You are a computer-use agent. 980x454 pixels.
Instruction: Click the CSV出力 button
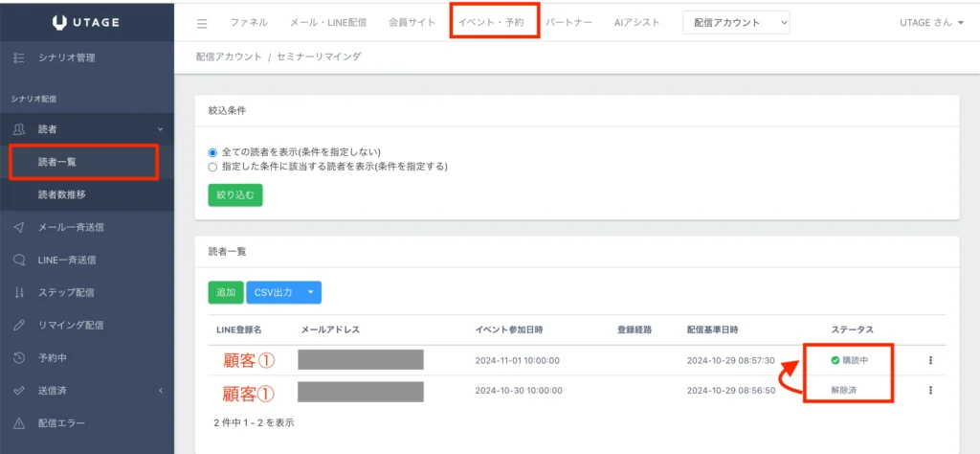(x=273, y=292)
